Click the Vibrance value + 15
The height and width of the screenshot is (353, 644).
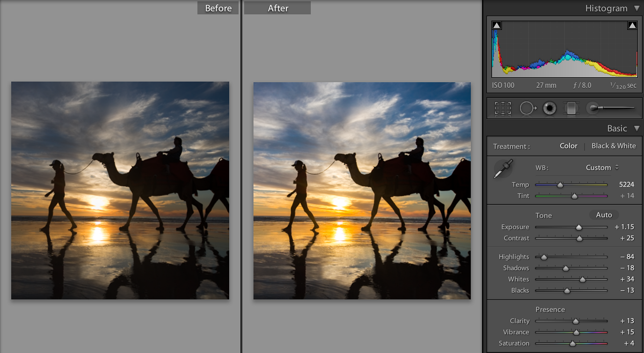click(x=627, y=332)
